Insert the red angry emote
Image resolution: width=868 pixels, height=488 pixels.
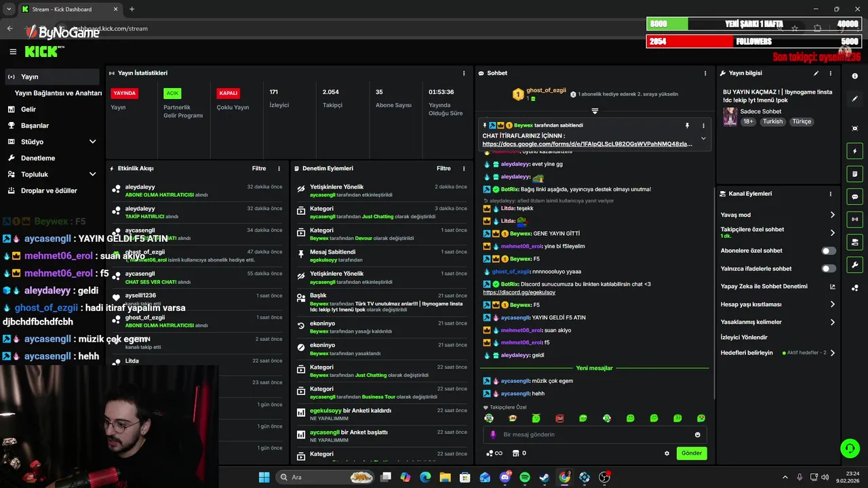pos(559,418)
